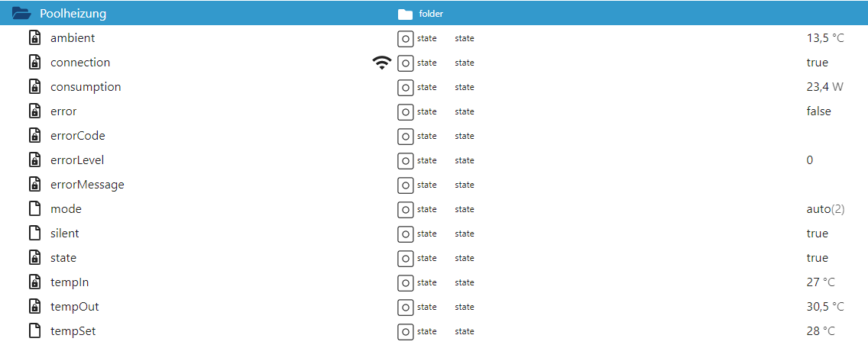
Task: Select the errorMessage tree item
Action: 87,185
